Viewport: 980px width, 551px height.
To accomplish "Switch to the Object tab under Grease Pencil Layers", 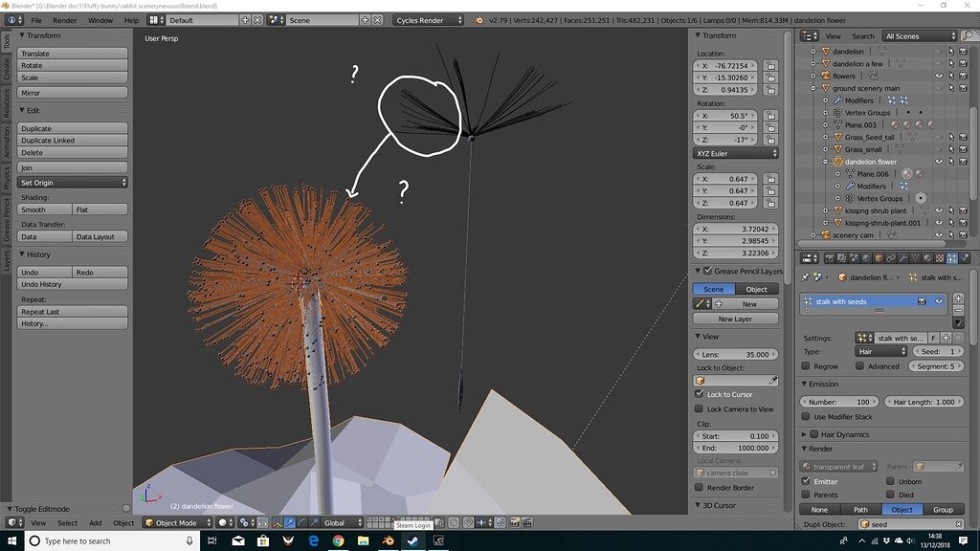I will (x=755, y=288).
